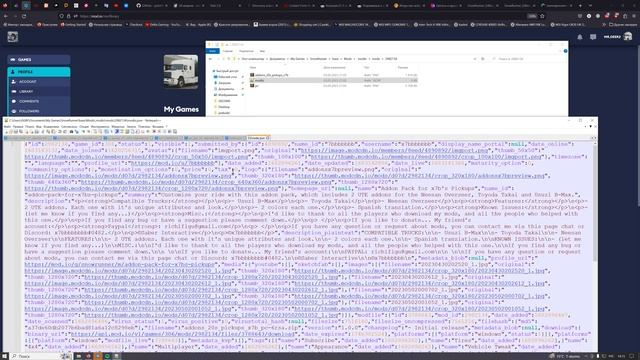Open the GAMES section in mod.io sidebar
Viewport: 640px width, 360px height.
39,60
